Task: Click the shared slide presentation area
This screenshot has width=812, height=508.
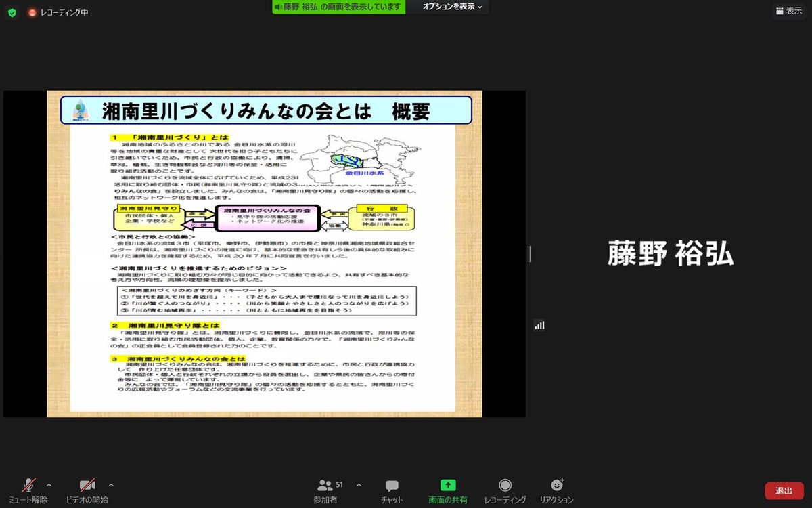Action: tap(264, 254)
